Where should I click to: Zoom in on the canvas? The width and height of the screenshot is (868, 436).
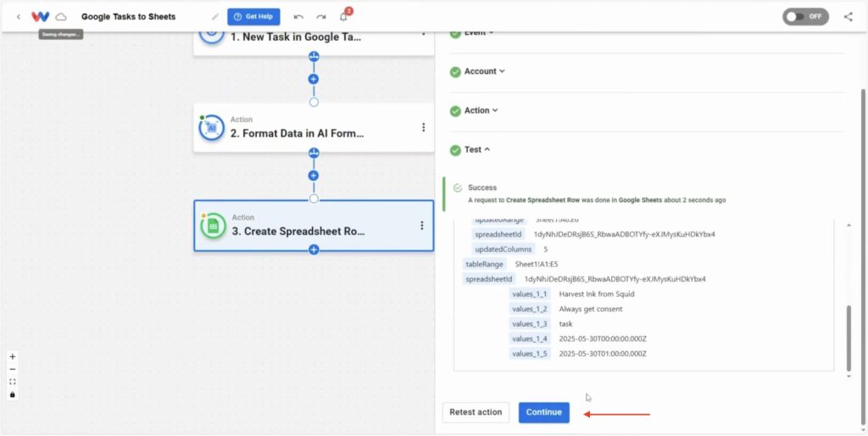click(x=13, y=357)
